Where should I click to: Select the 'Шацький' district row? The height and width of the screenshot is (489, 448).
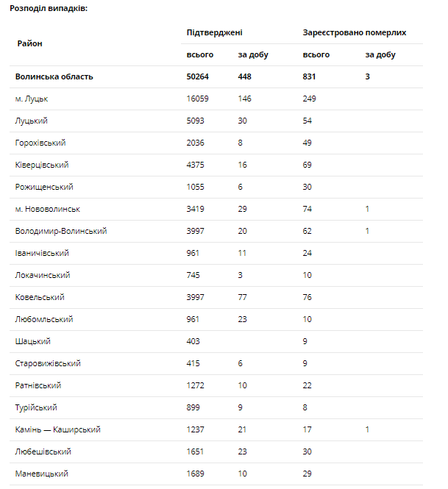click(x=32, y=341)
